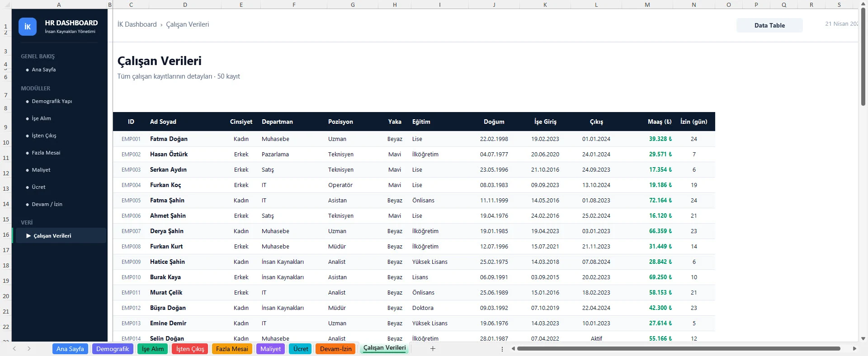868x356 pixels.
Task: Select the Fazla Mesai sheet tab
Action: [x=232, y=349]
